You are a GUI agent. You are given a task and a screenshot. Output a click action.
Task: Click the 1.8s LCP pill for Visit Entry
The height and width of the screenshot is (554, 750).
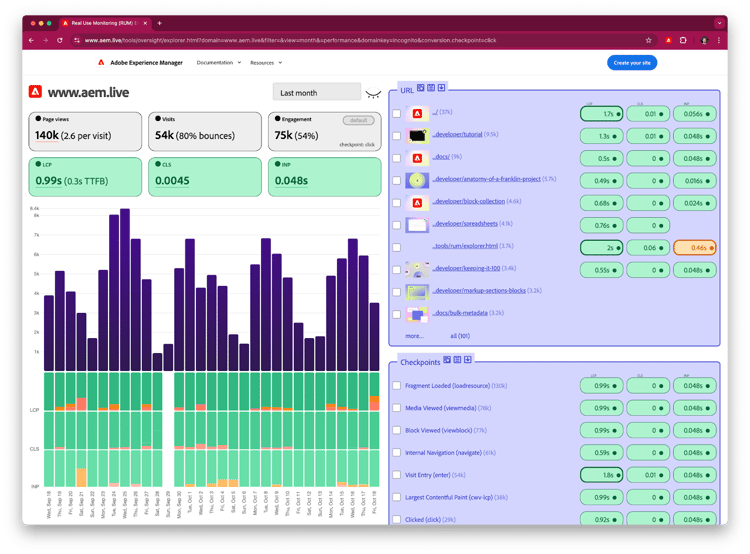(601, 475)
